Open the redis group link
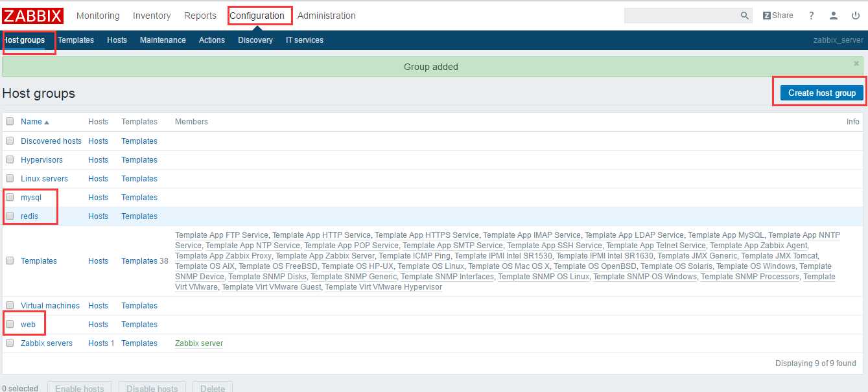 (29, 216)
